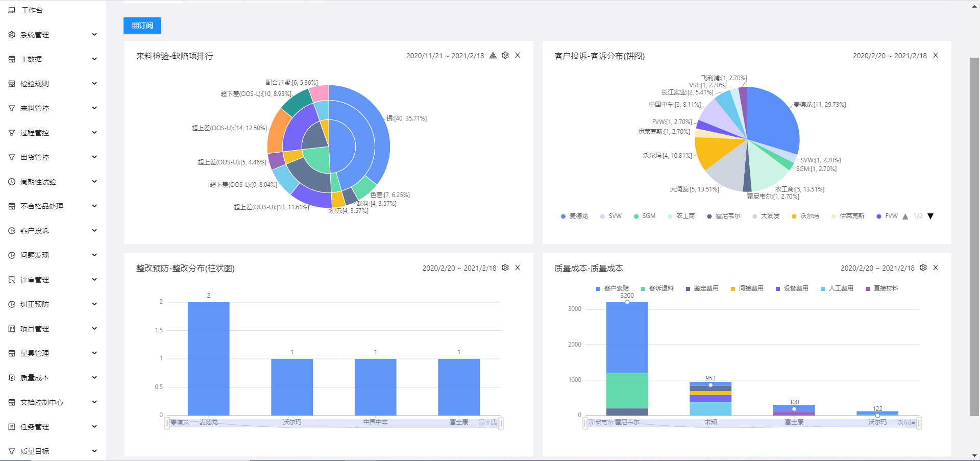Click the 不合格品处理 sidebar icon
Screen dimensions: 980x461
coord(12,206)
